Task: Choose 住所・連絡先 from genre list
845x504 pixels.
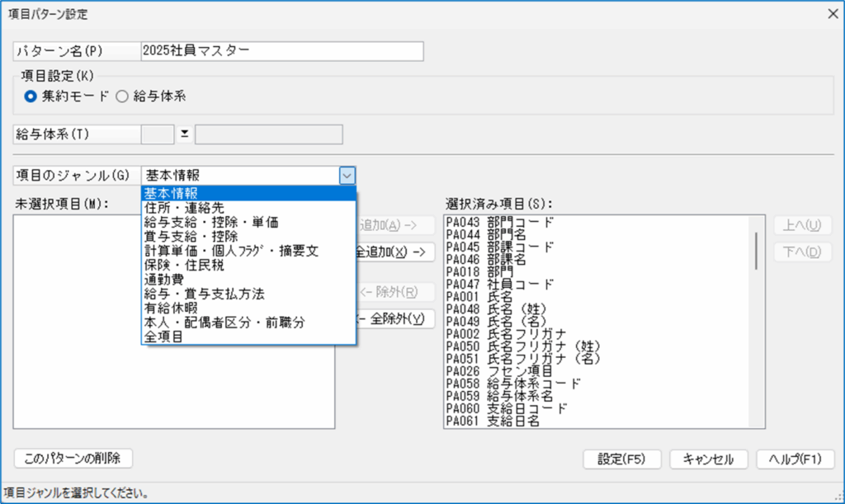Action: [x=177, y=208]
